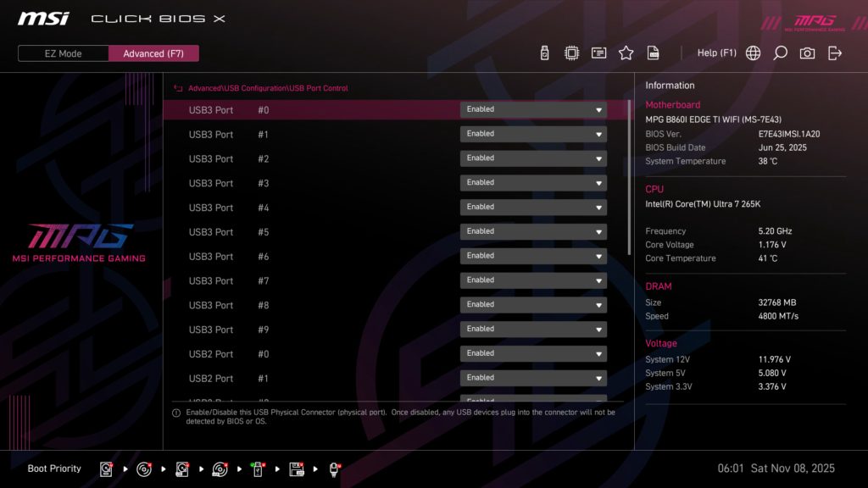Take a screenshot using the camera icon
This screenshot has height=488, width=868.
tap(806, 52)
